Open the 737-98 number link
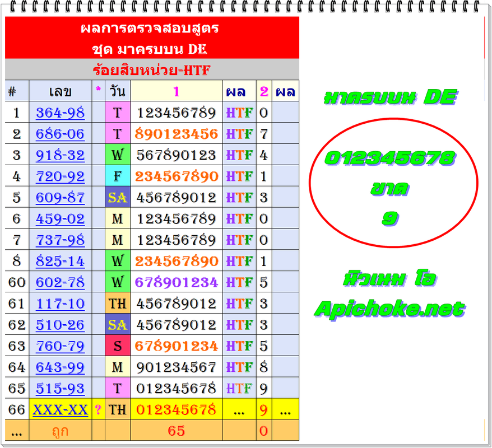Screen dimensions: 492x448 61,240
